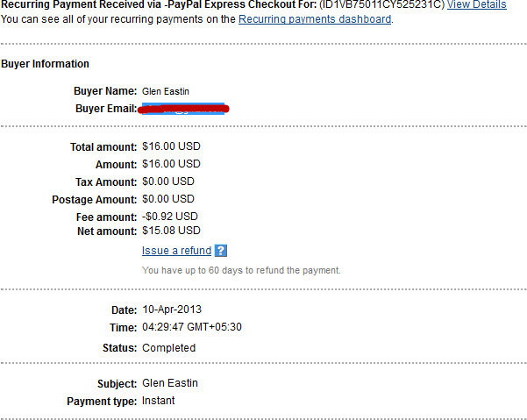
Task: Click the Issue a refund link
Action: [x=176, y=251]
